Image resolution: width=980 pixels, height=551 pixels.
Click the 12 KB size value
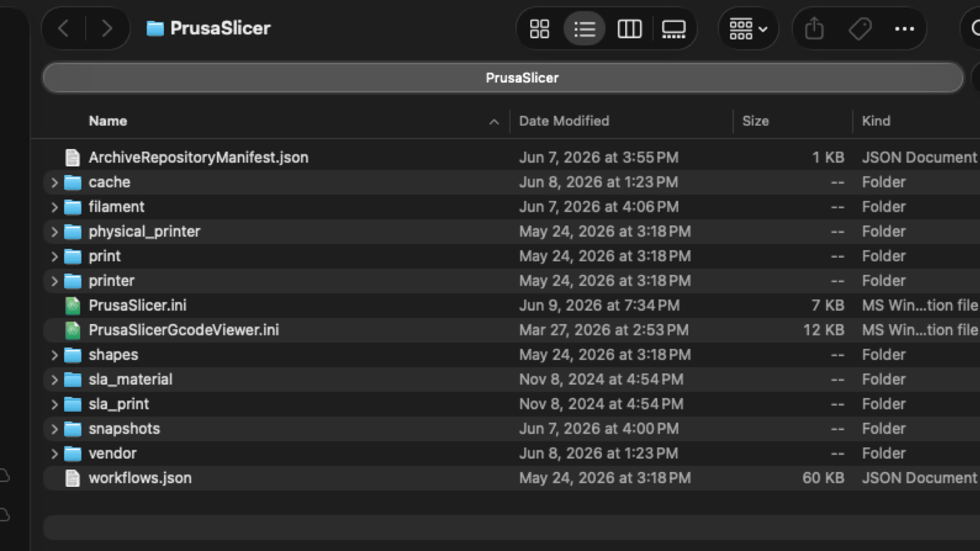[x=823, y=330]
